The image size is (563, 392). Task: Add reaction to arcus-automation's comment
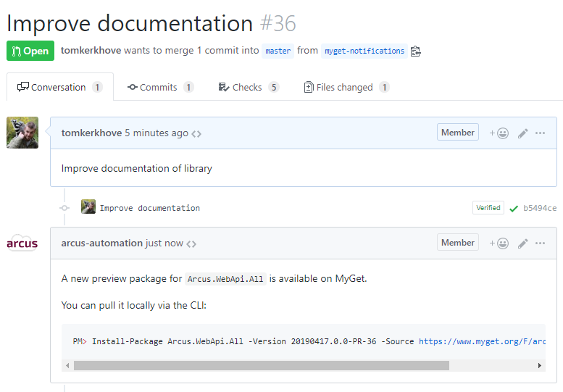[499, 243]
